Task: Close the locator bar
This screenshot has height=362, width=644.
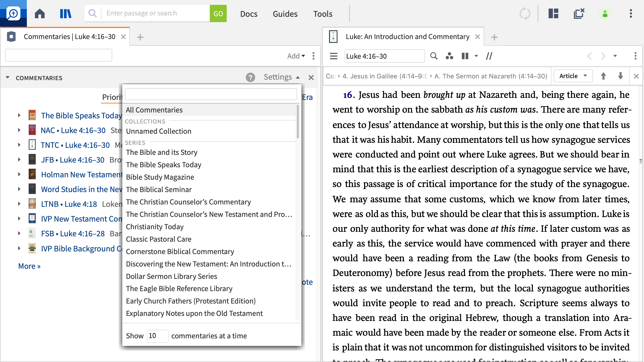Action: click(636, 76)
